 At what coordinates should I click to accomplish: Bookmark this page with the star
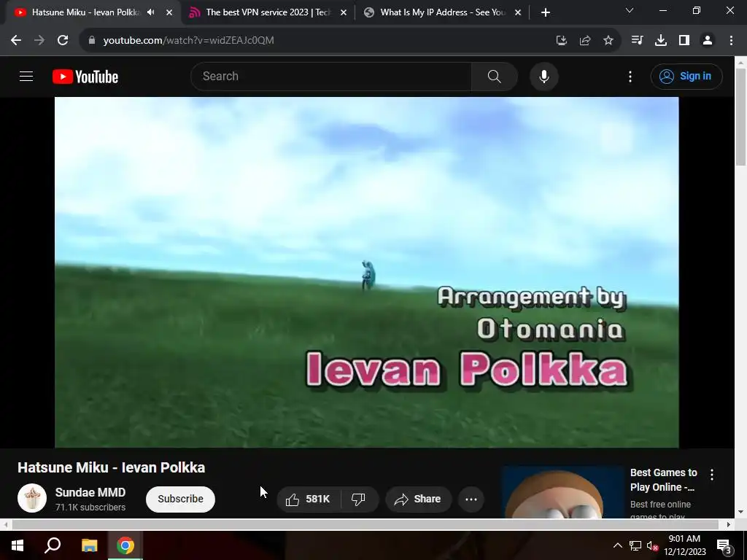pyautogui.click(x=608, y=41)
